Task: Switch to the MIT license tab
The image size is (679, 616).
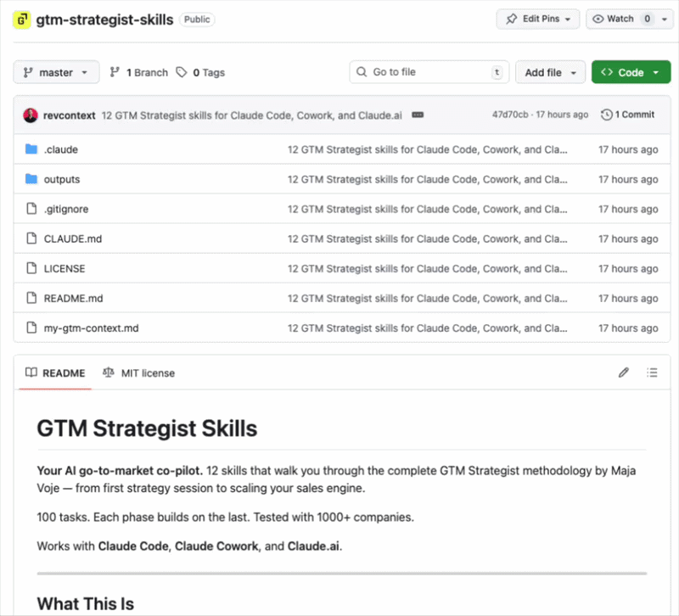Action: [138, 372]
